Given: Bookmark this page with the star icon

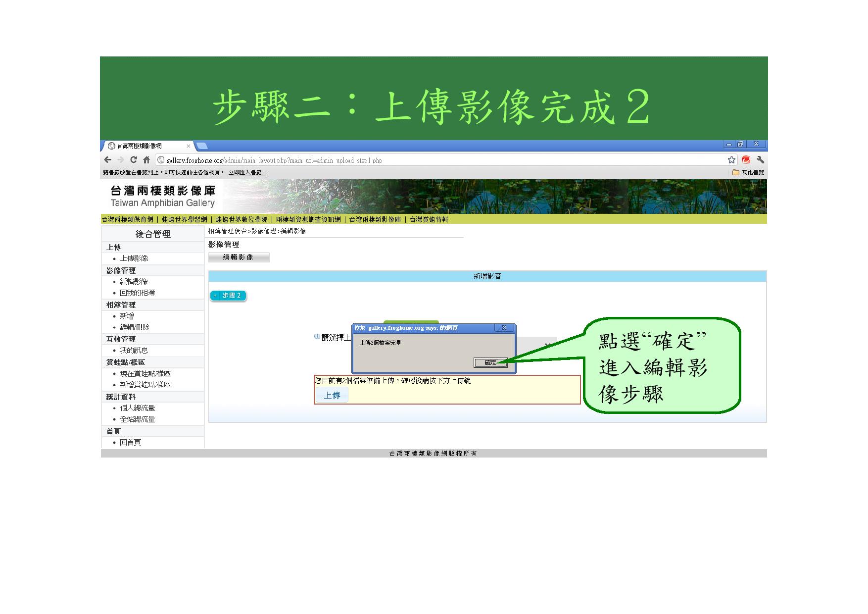Looking at the screenshot, I should click(x=731, y=160).
